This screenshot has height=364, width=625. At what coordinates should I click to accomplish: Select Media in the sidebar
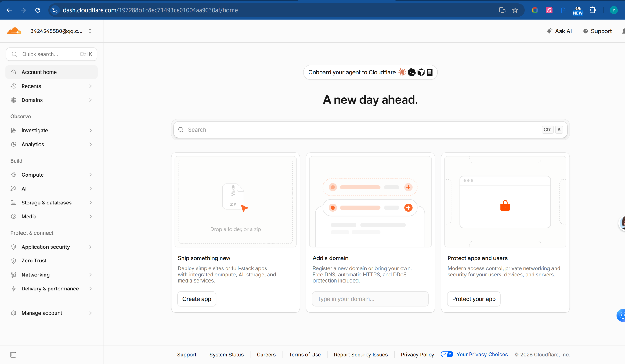tap(52, 217)
